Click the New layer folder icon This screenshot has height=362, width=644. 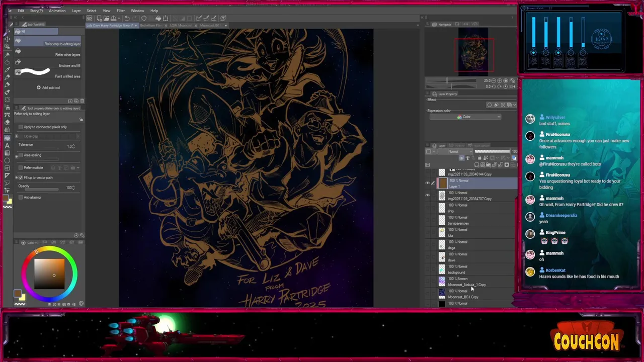pos(489,165)
